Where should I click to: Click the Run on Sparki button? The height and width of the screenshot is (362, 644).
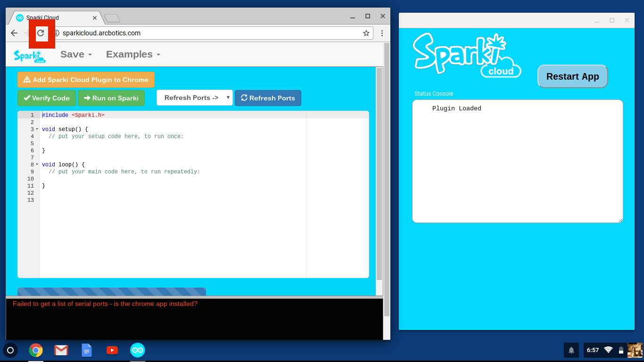111,98
